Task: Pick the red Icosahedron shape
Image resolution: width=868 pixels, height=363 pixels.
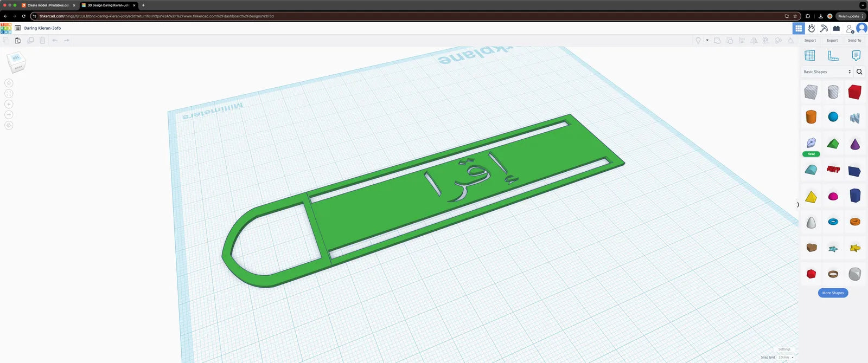Action: point(811,274)
